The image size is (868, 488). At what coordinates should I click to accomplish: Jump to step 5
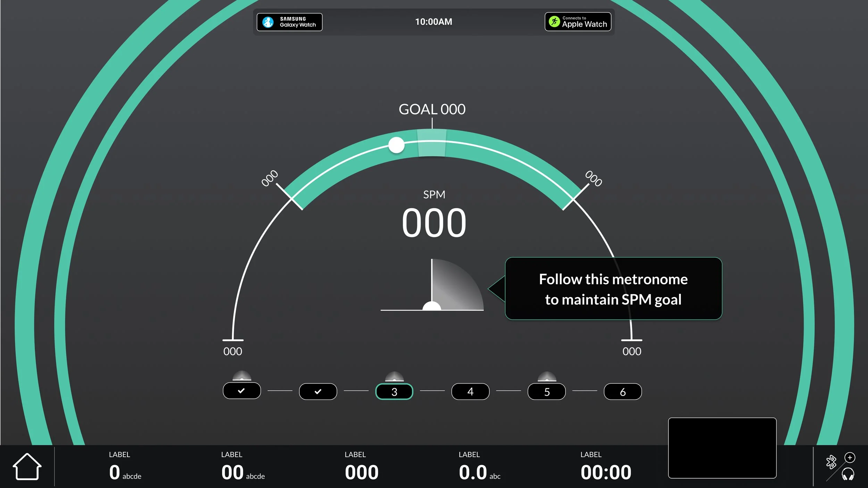click(547, 392)
